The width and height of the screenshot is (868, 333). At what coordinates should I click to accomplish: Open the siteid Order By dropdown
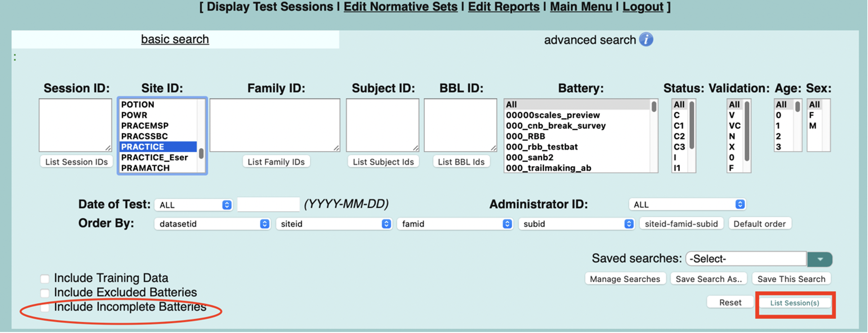click(334, 224)
